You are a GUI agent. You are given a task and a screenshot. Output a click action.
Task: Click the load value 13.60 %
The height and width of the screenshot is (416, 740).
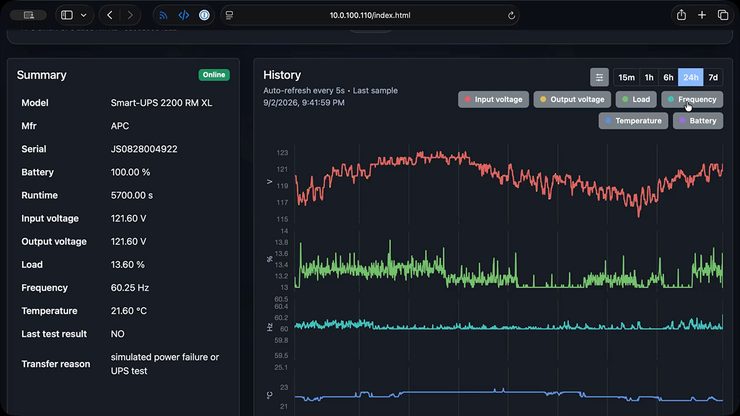[127, 265]
